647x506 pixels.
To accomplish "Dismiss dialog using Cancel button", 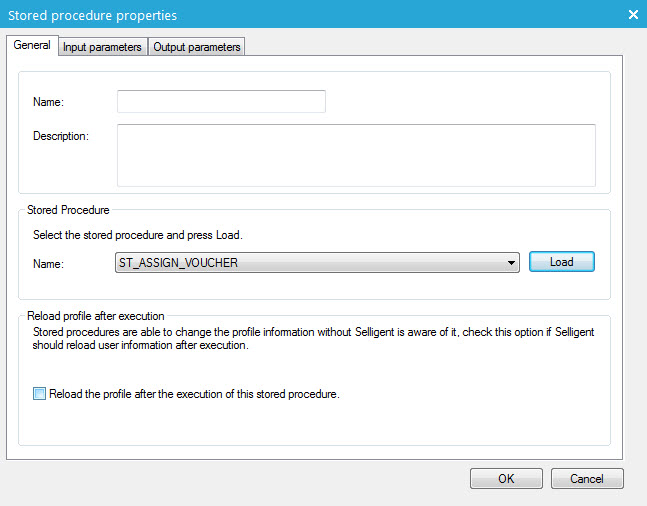I will [586, 479].
